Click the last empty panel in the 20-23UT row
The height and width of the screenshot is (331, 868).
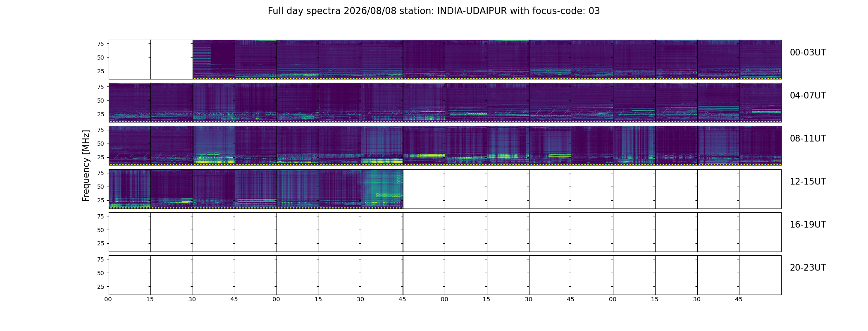760,275
